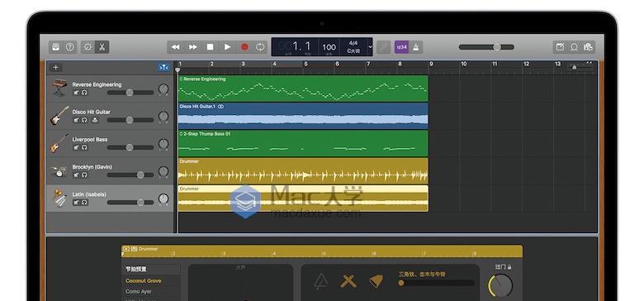Toggle the 1234 Count-in button
The image size is (644, 301).
401,47
